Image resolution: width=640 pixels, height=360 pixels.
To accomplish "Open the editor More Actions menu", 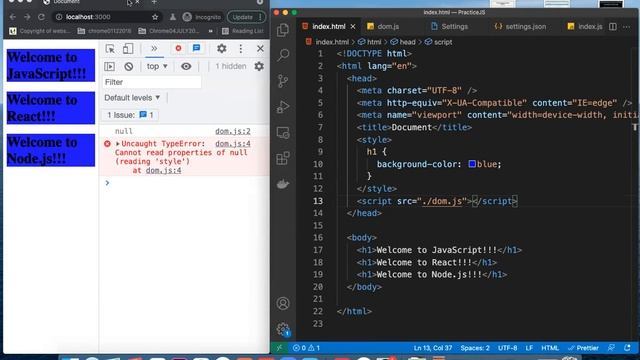I will coord(627,27).
